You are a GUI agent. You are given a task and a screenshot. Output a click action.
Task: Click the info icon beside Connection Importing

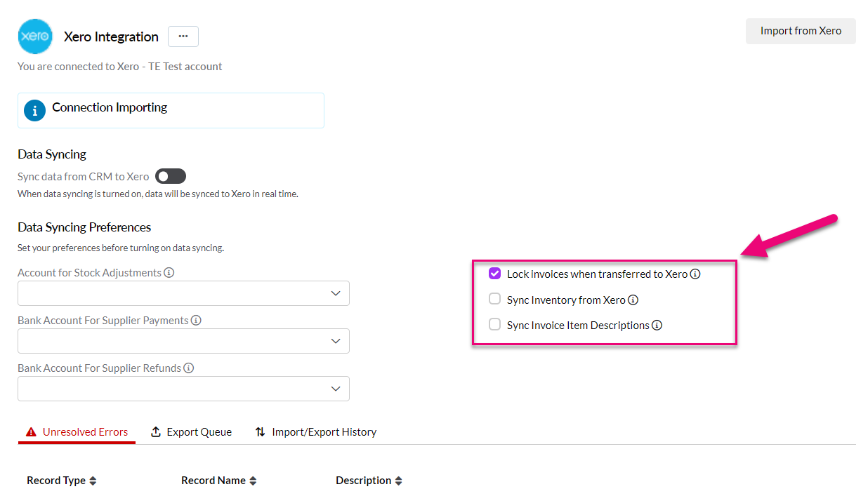(34, 110)
